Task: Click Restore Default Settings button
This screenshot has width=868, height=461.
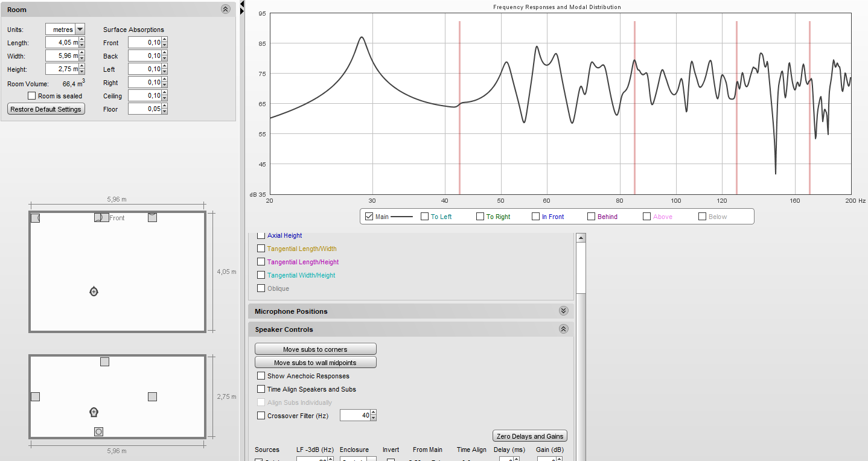Action: pos(46,109)
